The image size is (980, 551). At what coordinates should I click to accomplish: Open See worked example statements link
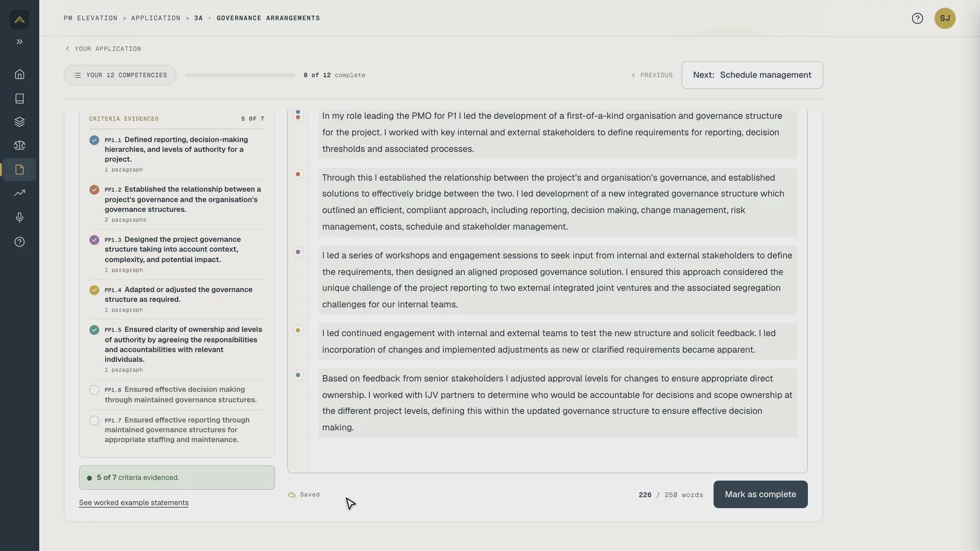(134, 503)
